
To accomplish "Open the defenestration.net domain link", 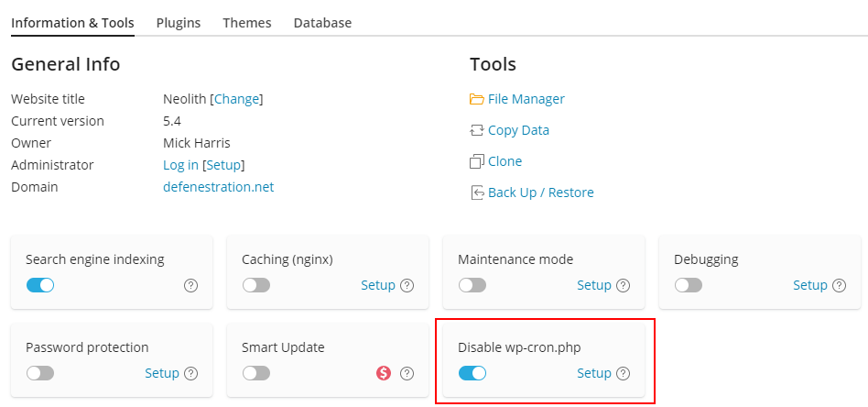I will [218, 187].
